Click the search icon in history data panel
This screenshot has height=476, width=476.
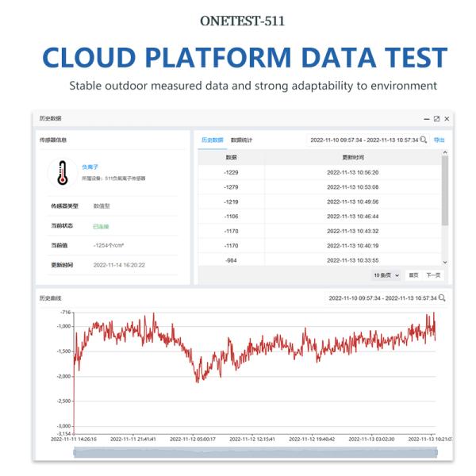click(424, 140)
